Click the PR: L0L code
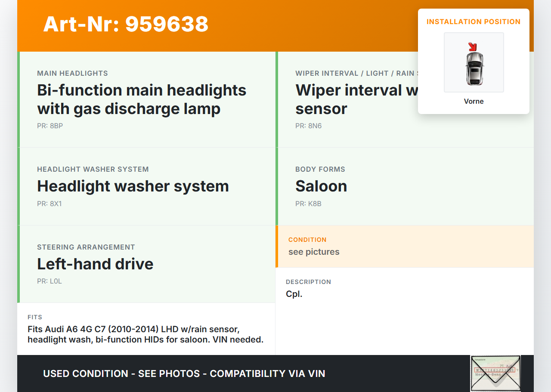 point(50,281)
